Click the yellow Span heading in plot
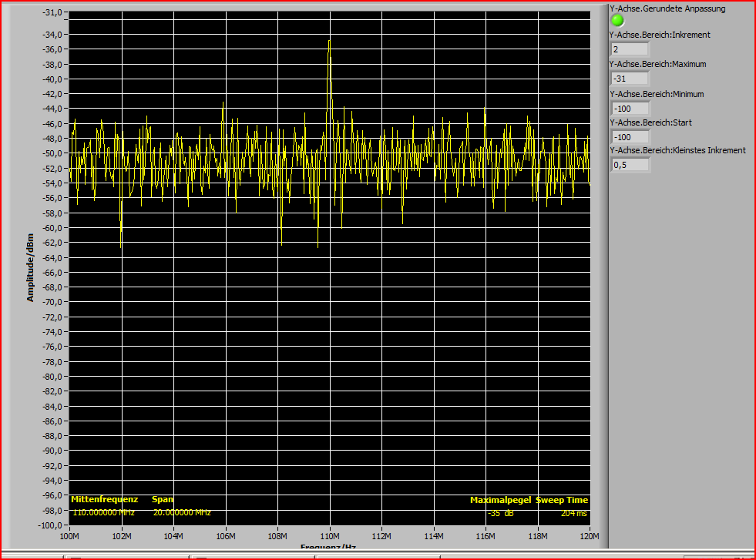756x560 pixels. [163, 499]
